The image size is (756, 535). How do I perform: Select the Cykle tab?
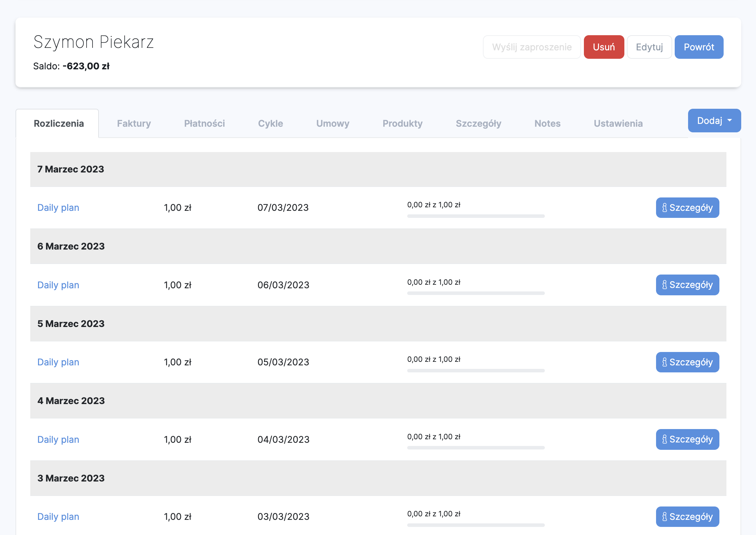tap(270, 124)
